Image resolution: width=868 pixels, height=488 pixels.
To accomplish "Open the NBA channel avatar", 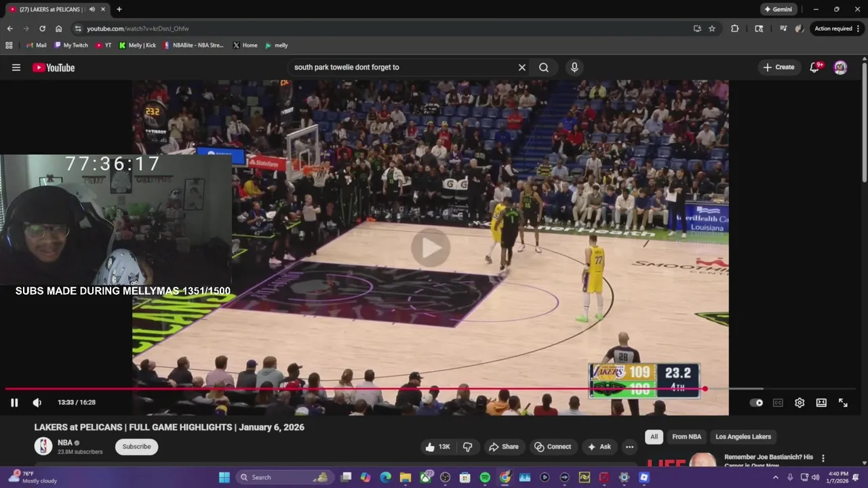I will 43,446.
